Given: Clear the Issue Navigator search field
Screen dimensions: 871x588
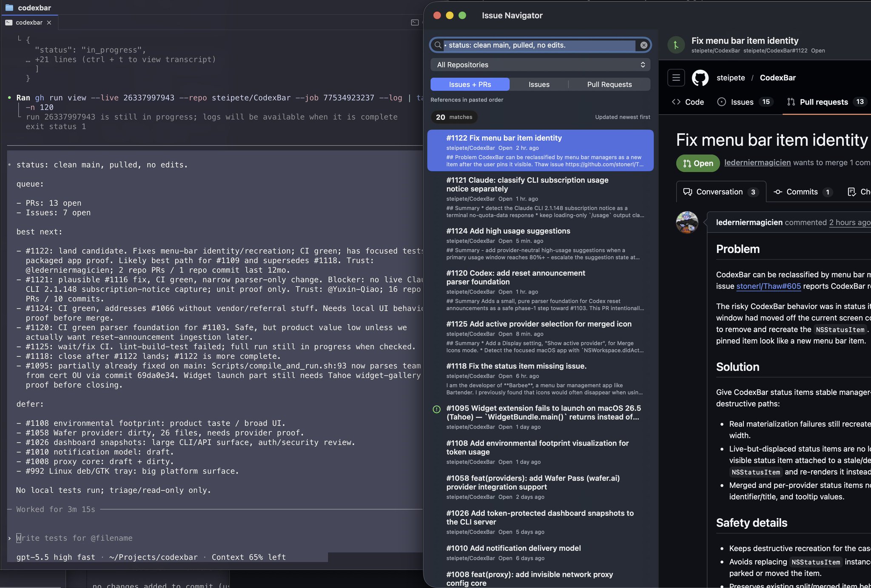Looking at the screenshot, I should (643, 45).
